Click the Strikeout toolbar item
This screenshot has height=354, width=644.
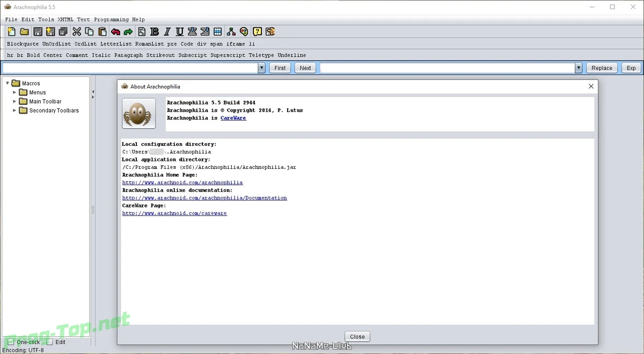click(160, 55)
